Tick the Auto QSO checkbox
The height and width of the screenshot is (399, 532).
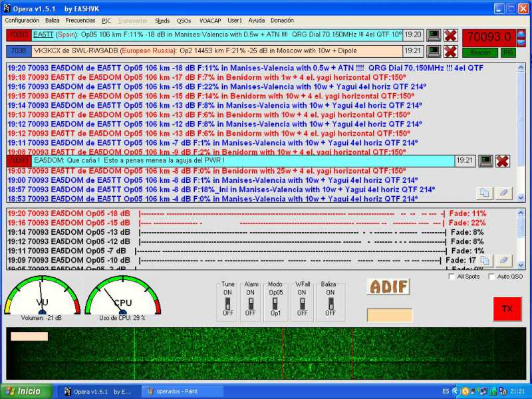click(x=492, y=277)
